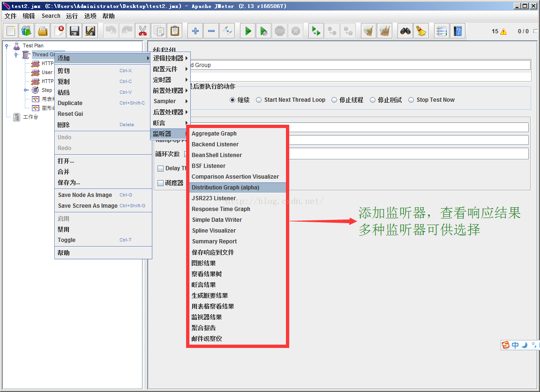
Task: Click the Paste clipboard icon
Action: pyautogui.click(x=174, y=31)
